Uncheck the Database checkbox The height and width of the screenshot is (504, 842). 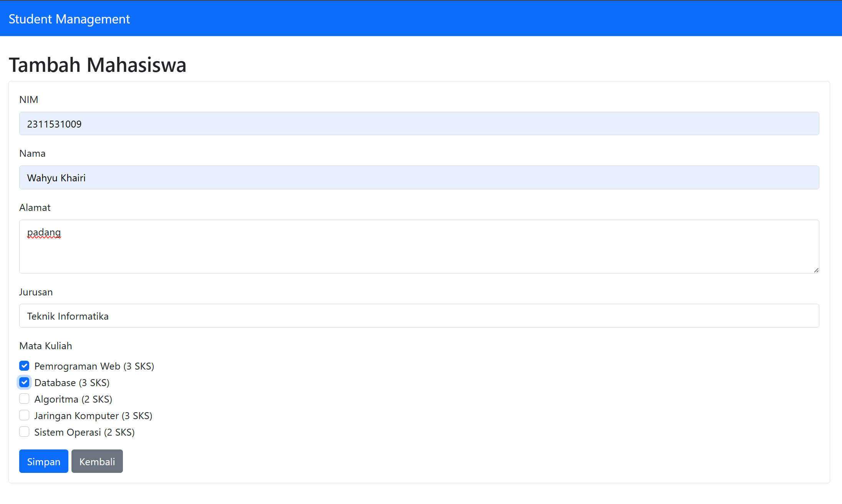tap(24, 382)
